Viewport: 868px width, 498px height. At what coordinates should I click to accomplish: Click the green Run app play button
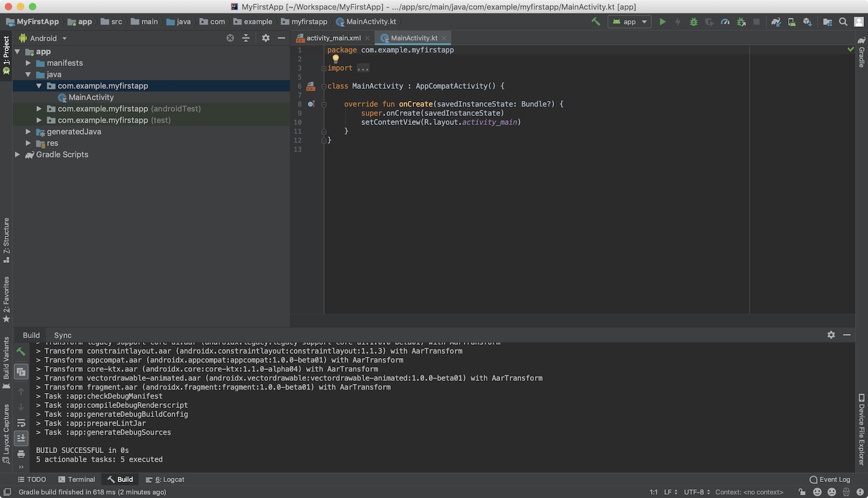tap(662, 22)
